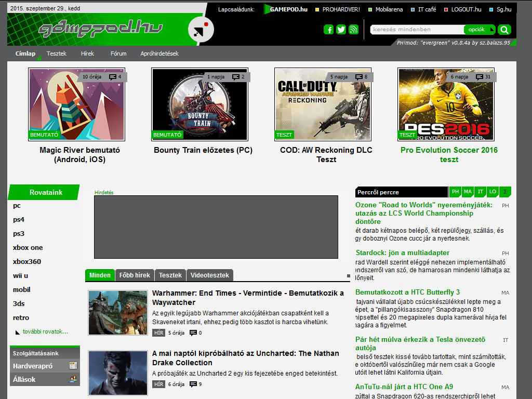Open the Hírek menu item
Image resolution: width=532 pixels, height=399 pixels.
point(87,54)
